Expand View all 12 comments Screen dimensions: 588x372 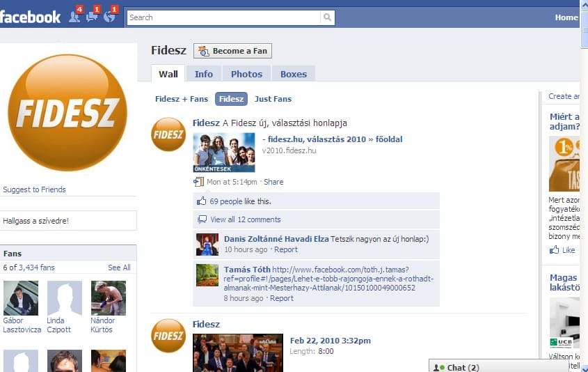click(245, 219)
